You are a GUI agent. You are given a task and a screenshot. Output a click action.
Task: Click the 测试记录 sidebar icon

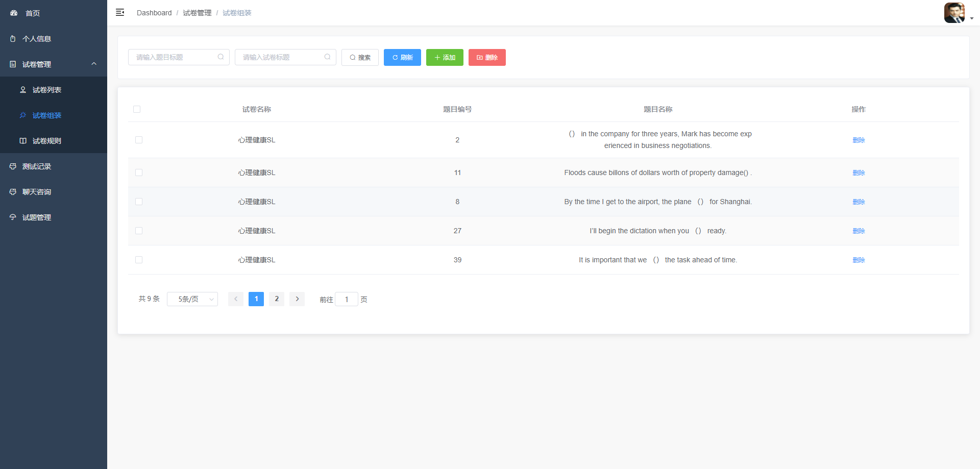pyautogui.click(x=13, y=166)
